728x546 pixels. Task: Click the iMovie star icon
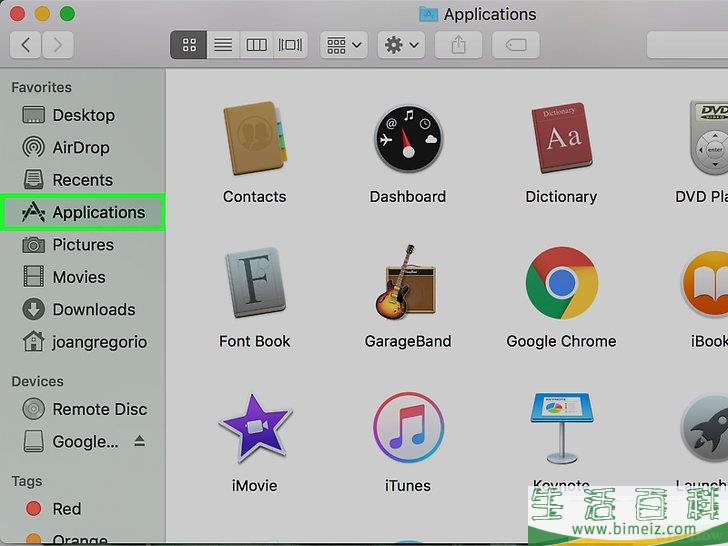click(x=255, y=428)
